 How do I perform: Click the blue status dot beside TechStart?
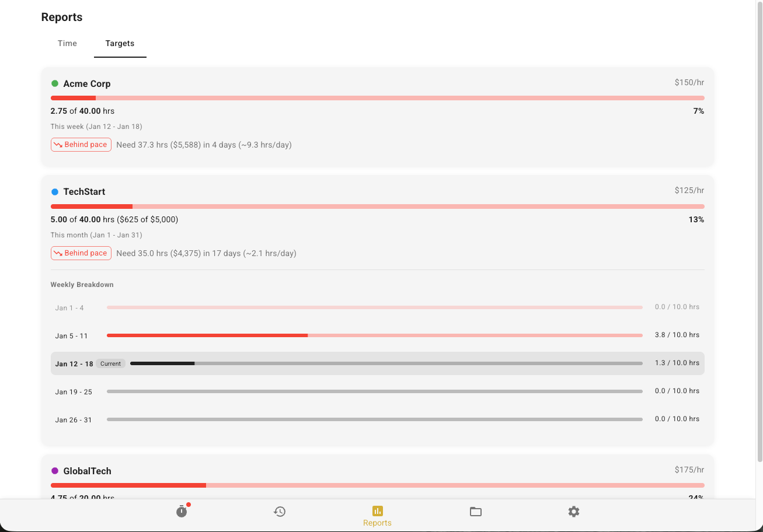(x=55, y=191)
